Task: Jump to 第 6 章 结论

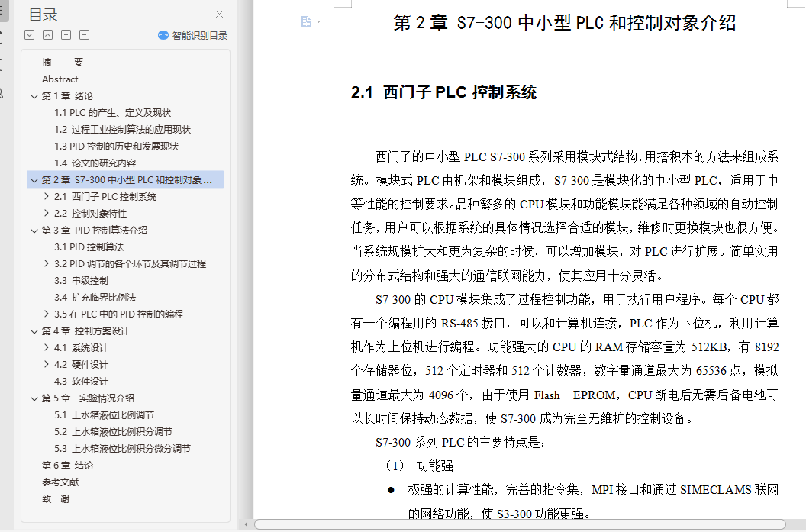Action: pos(67,465)
